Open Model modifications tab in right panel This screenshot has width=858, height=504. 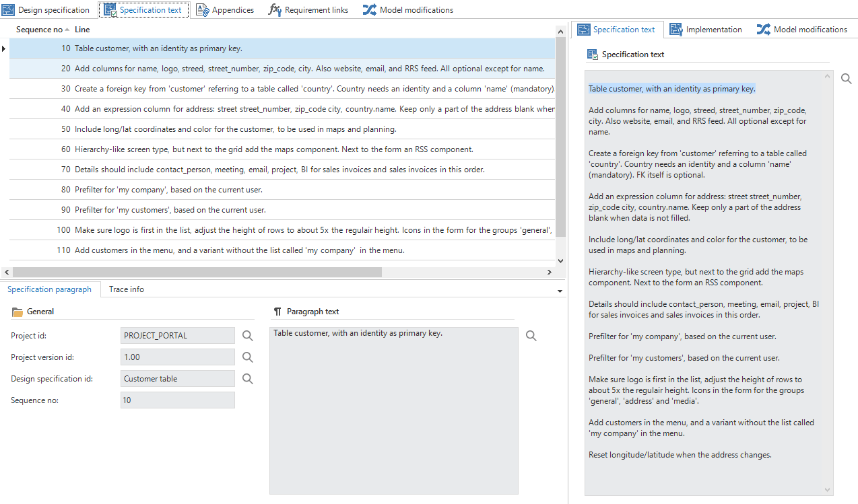(802, 30)
